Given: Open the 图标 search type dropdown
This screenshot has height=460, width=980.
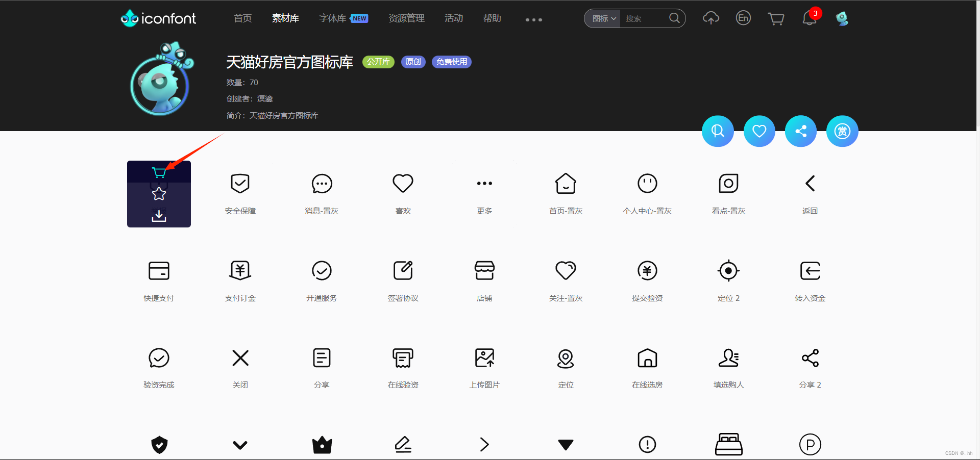Looking at the screenshot, I should 603,19.
